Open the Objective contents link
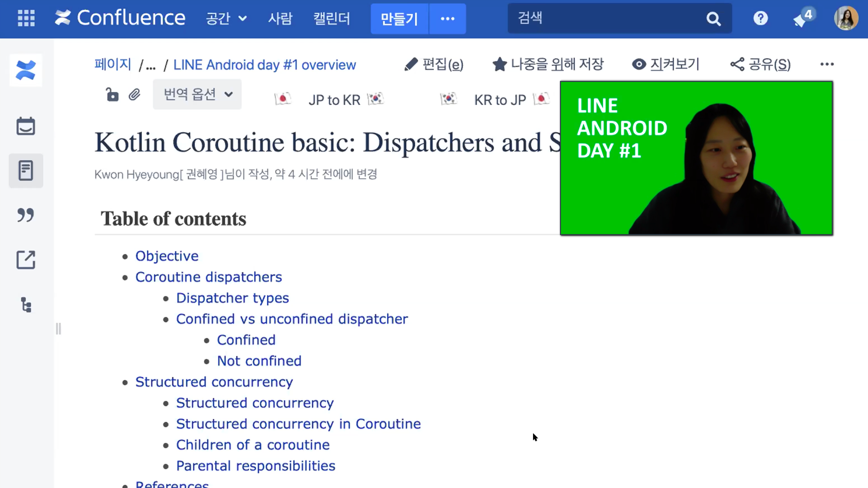Image resolution: width=868 pixels, height=488 pixels. coord(167,256)
